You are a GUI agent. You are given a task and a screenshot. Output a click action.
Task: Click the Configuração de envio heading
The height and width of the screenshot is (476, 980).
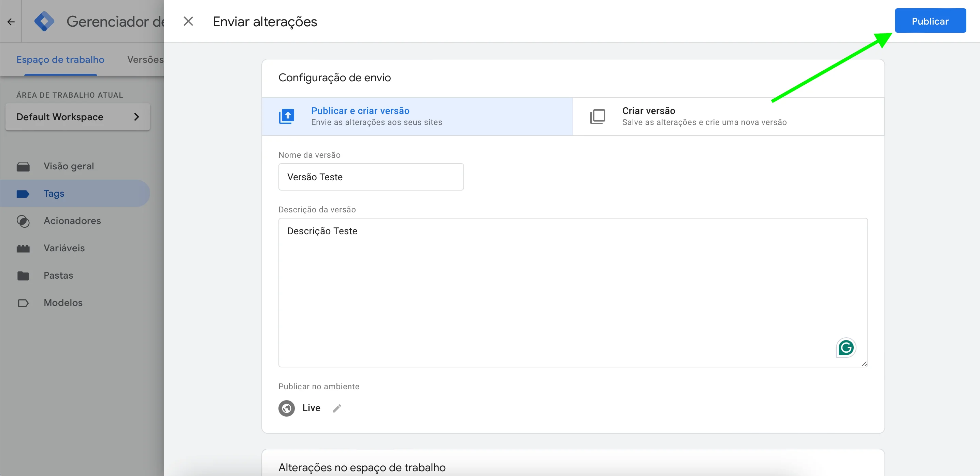pos(334,78)
